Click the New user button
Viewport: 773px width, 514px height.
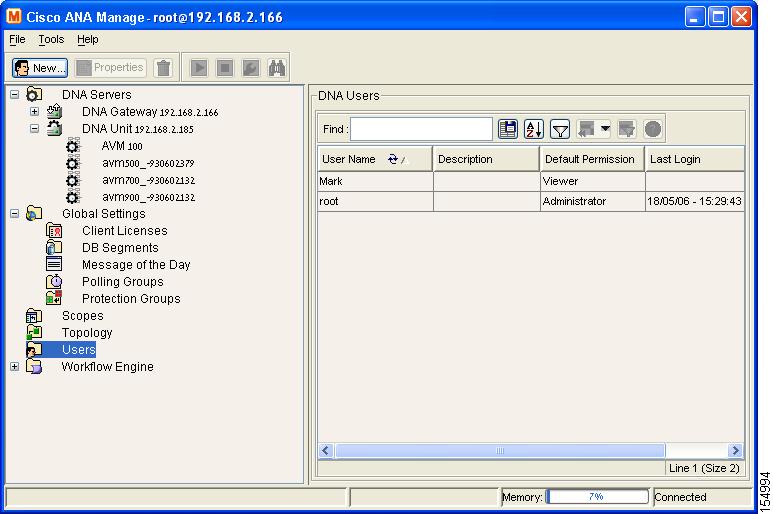click(x=40, y=68)
